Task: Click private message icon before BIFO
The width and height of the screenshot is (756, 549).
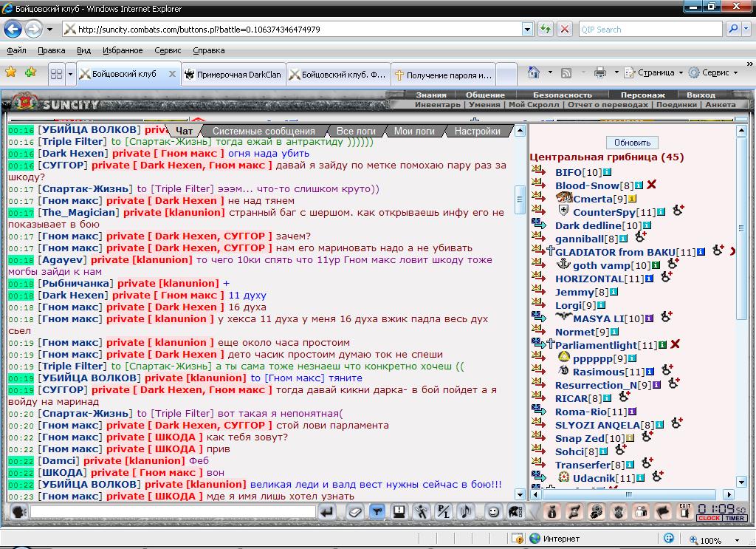Action: pyautogui.click(x=538, y=170)
